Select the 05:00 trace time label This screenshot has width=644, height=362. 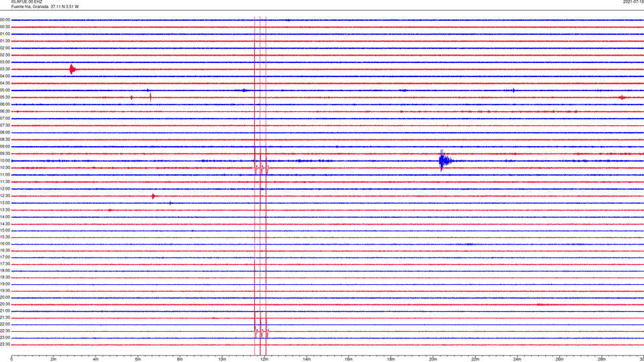pos(5,90)
